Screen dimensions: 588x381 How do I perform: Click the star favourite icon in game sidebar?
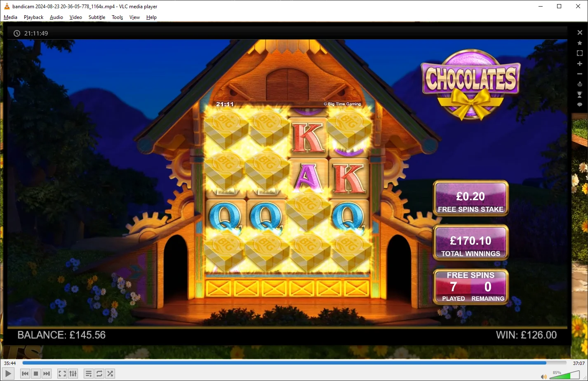tap(580, 43)
